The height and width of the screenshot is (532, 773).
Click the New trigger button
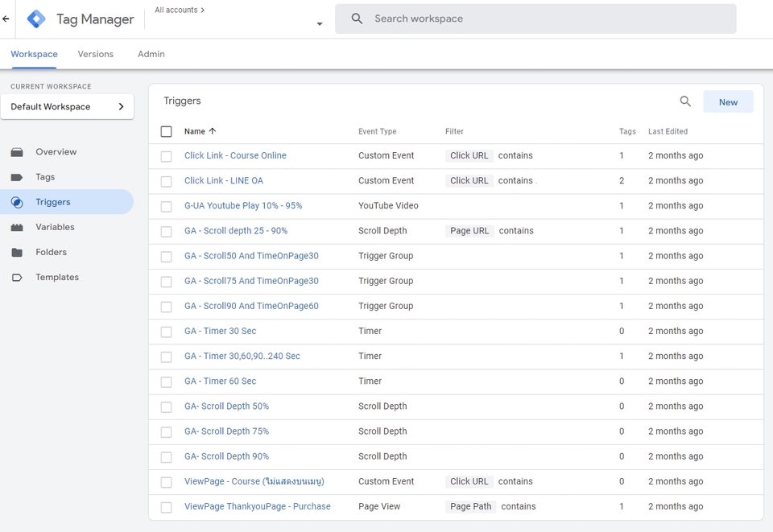[727, 101]
